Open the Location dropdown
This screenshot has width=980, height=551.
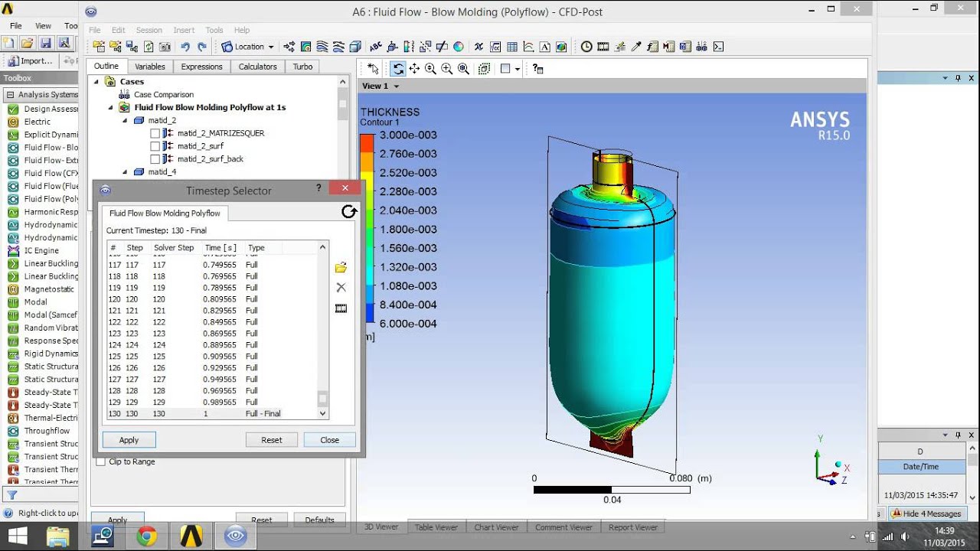pyautogui.click(x=247, y=47)
